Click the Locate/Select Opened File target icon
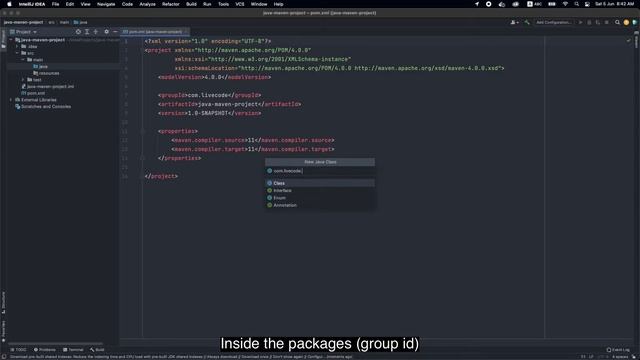Screen dimensions: 640x360 (x=78, y=31)
